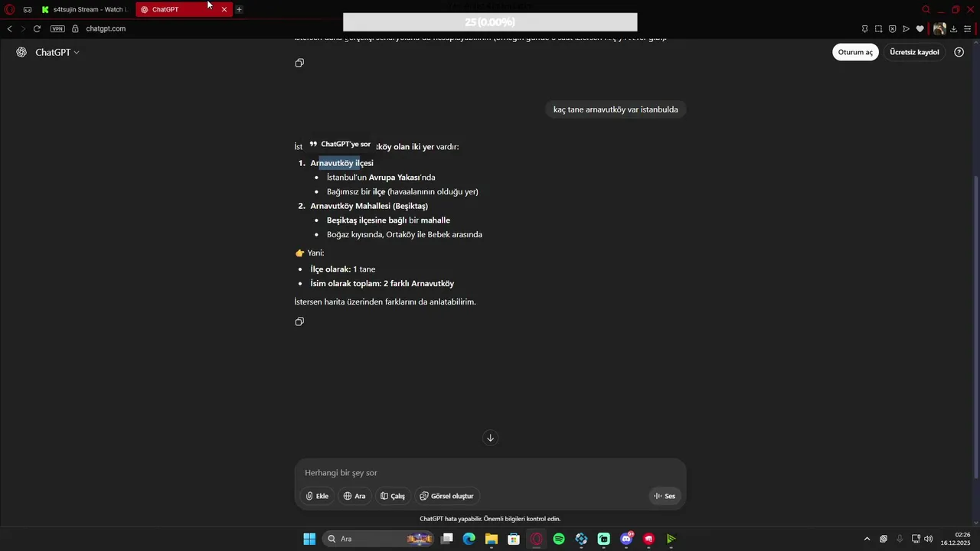The height and width of the screenshot is (551, 980).
Task: Toggle the VPN badge in address bar
Action: point(57,28)
